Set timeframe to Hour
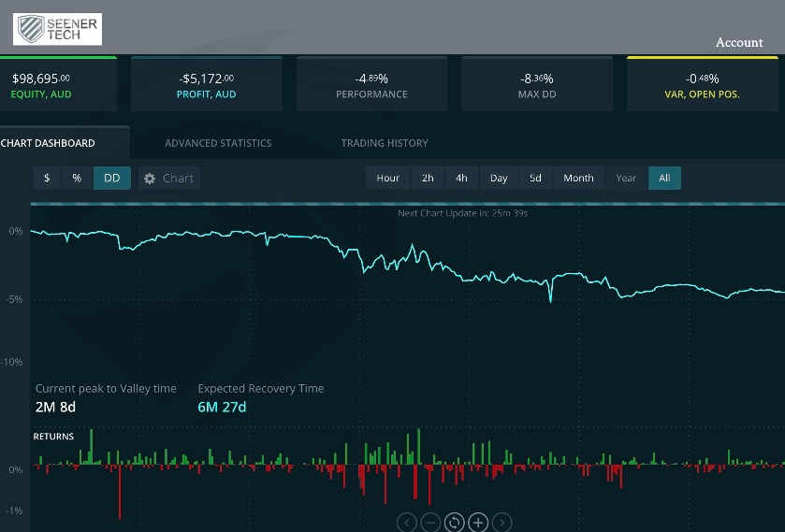 pos(387,179)
